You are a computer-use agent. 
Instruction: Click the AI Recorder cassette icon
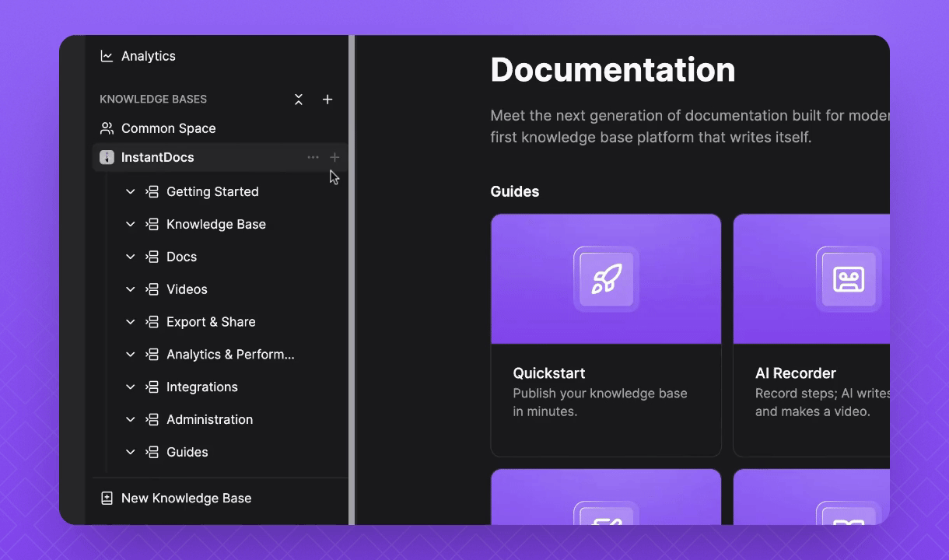(x=849, y=279)
